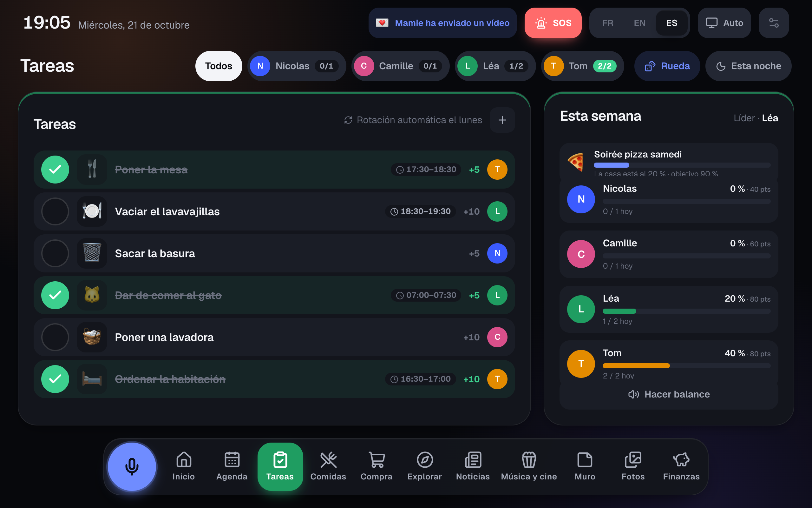Image resolution: width=812 pixels, height=508 pixels.
Task: Open Noticias in the dock
Action: [x=473, y=466]
